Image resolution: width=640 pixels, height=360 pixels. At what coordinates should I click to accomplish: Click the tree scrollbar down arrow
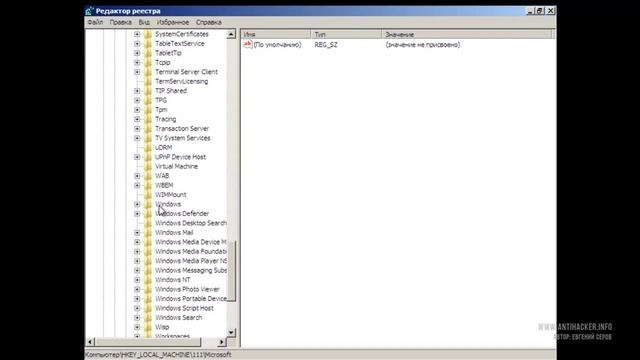(x=231, y=332)
